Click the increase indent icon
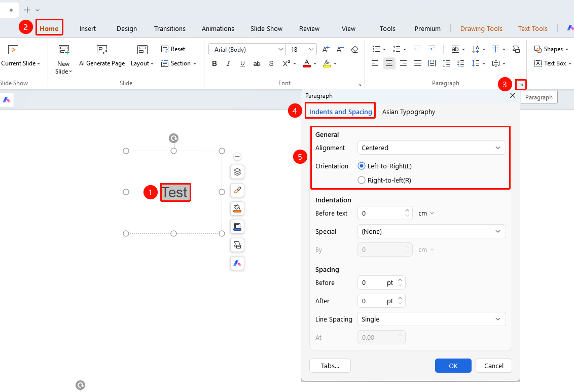 432,49
